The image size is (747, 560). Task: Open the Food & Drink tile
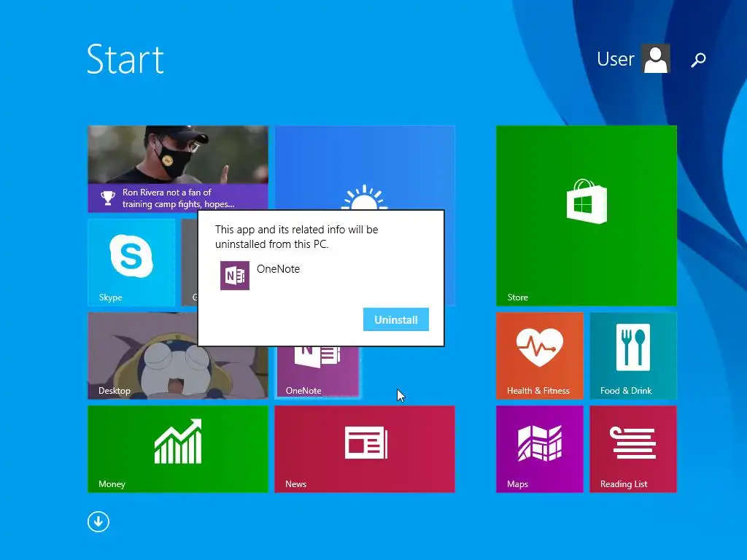click(633, 356)
